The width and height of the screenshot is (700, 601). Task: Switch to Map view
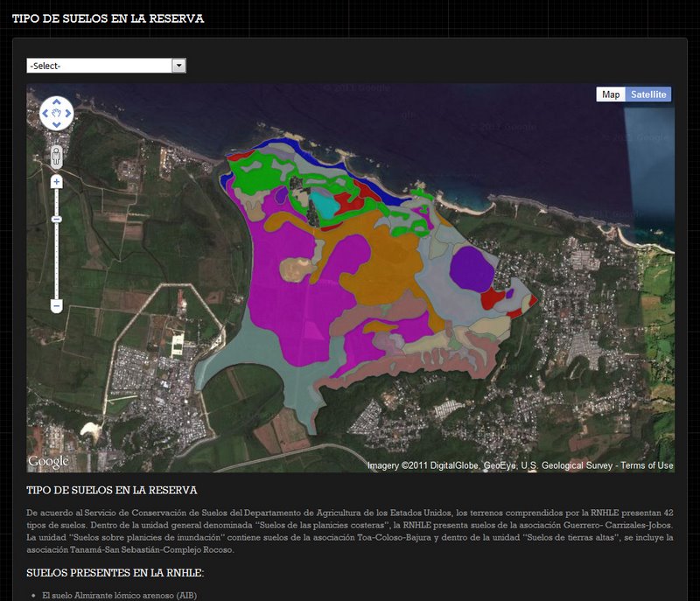click(x=610, y=94)
